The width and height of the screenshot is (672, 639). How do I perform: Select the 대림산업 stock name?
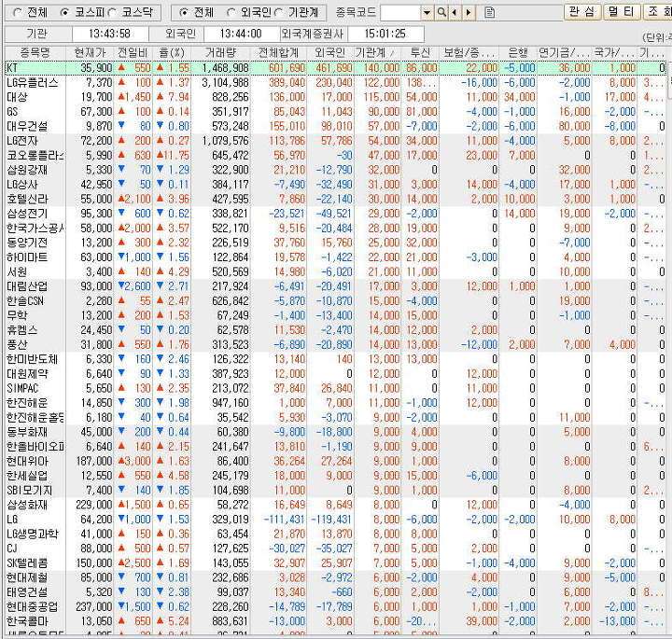(x=27, y=286)
